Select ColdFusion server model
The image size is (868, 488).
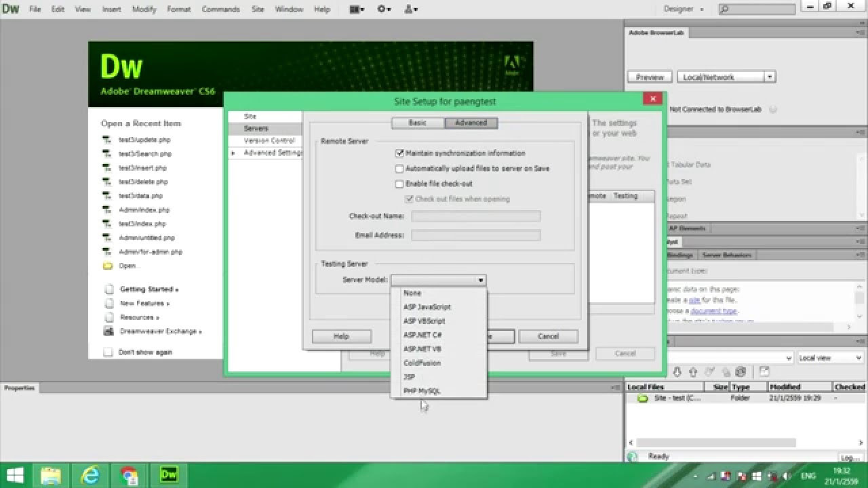pyautogui.click(x=422, y=363)
